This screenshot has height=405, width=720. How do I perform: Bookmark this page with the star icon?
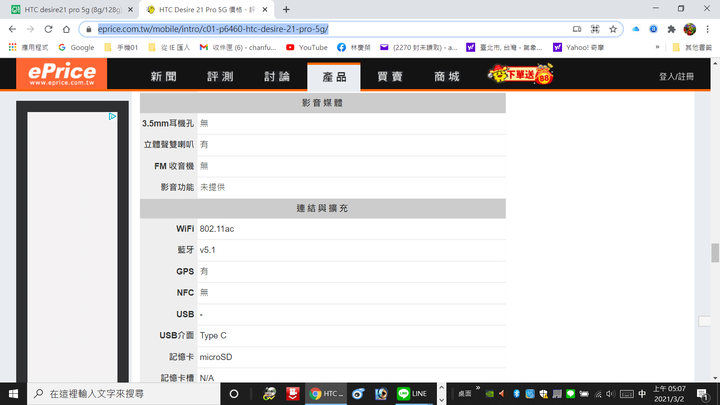pyautogui.click(x=613, y=29)
